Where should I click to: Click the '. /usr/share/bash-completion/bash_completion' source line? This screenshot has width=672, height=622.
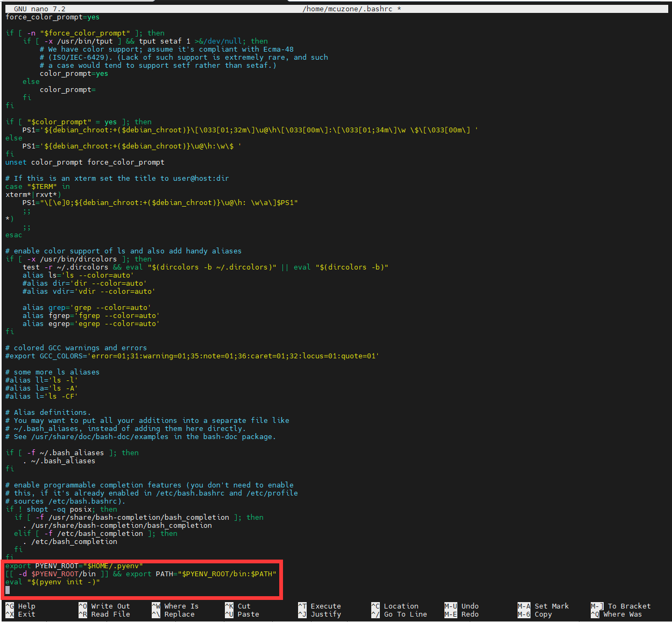pyautogui.click(x=117, y=525)
